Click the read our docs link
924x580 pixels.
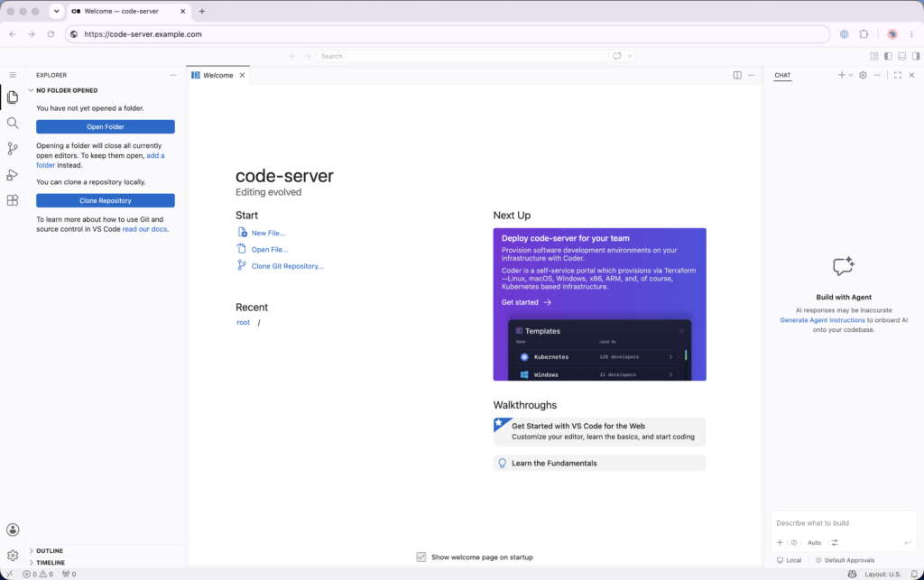click(x=144, y=229)
